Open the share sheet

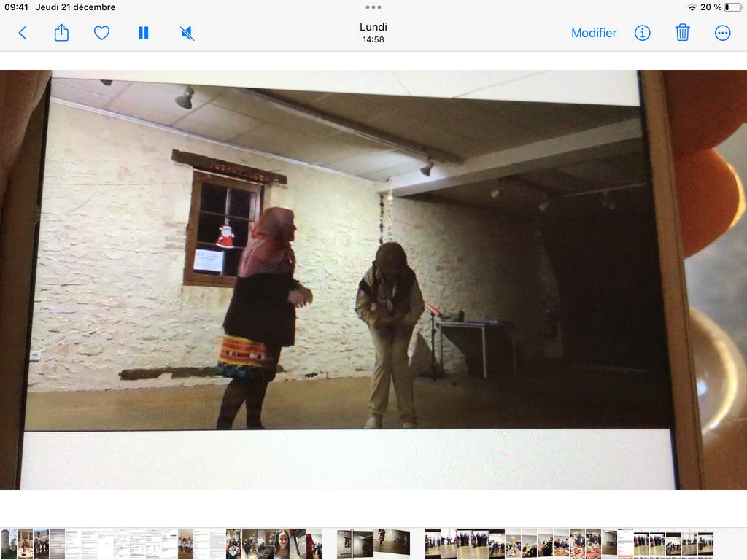click(x=61, y=33)
